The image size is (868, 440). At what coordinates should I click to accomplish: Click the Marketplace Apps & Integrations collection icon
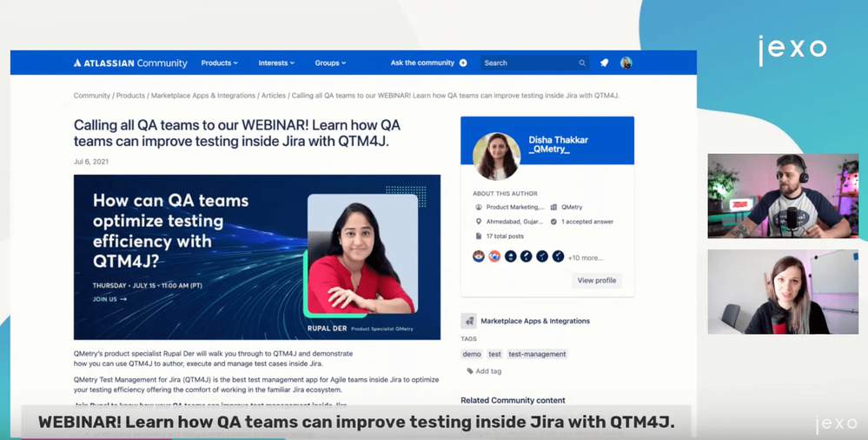pyautogui.click(x=469, y=321)
